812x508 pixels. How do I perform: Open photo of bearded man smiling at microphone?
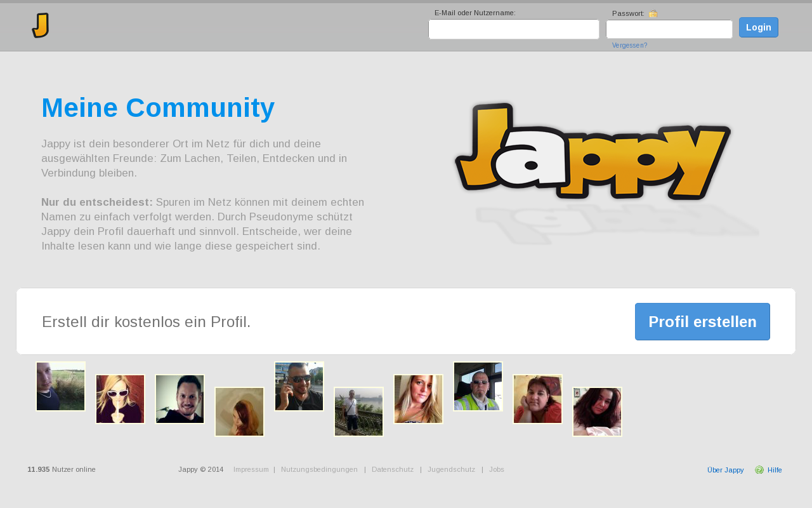pyautogui.click(x=180, y=399)
